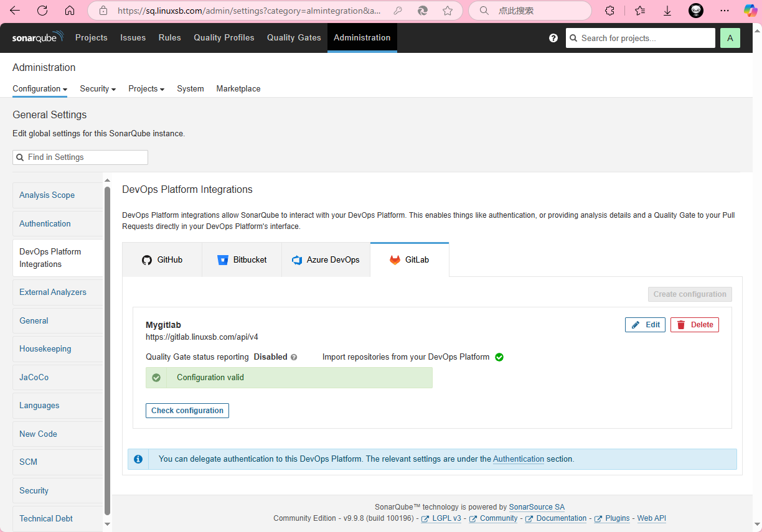
Task: Expand the Security admin dropdown
Action: (x=98, y=89)
